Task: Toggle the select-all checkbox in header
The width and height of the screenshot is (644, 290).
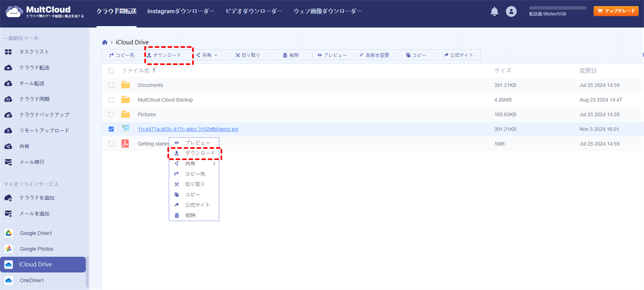Action: pyautogui.click(x=111, y=71)
